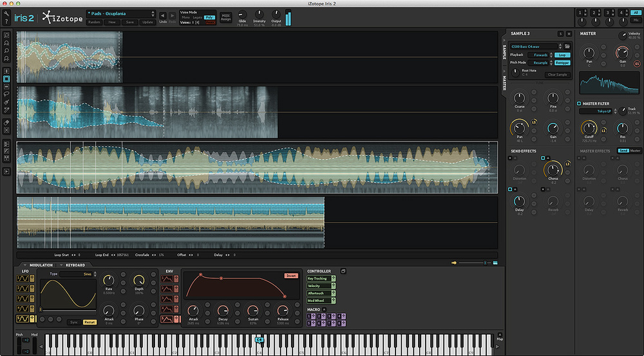644x356 pixels.
Task: Select the Mix view button
Action: [636, 20]
